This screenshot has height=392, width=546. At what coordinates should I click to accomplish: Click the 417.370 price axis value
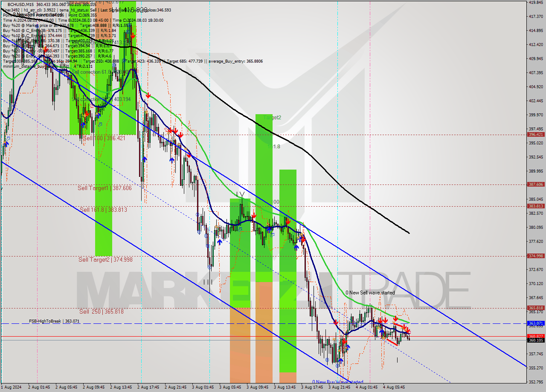(x=536, y=16)
